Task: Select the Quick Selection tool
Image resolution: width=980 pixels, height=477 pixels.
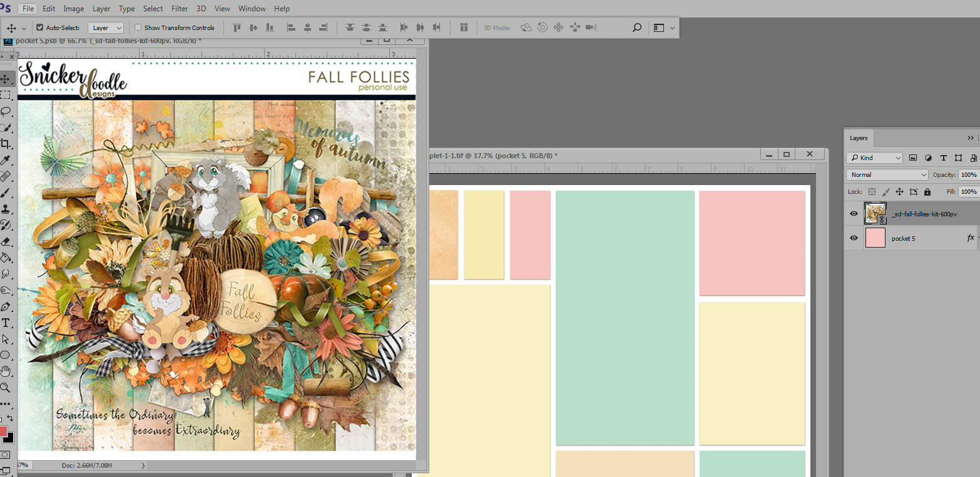Action: (x=6, y=128)
